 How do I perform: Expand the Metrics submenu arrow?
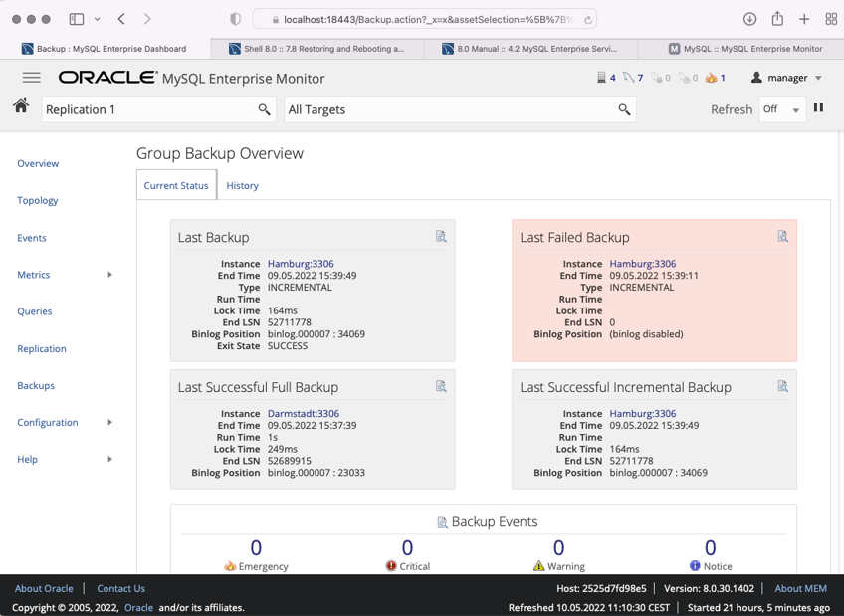click(x=109, y=275)
